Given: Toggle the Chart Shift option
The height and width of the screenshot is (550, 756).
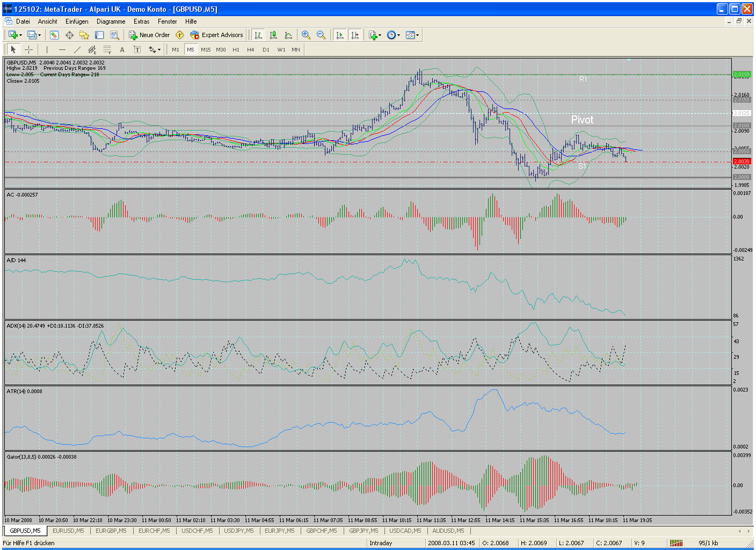Looking at the screenshot, I should tap(355, 35).
